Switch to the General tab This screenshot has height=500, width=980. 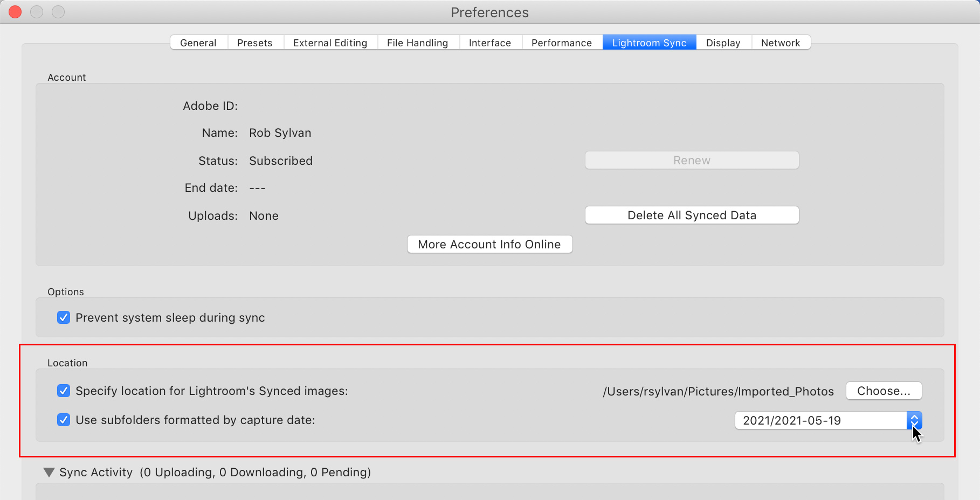[x=198, y=43]
